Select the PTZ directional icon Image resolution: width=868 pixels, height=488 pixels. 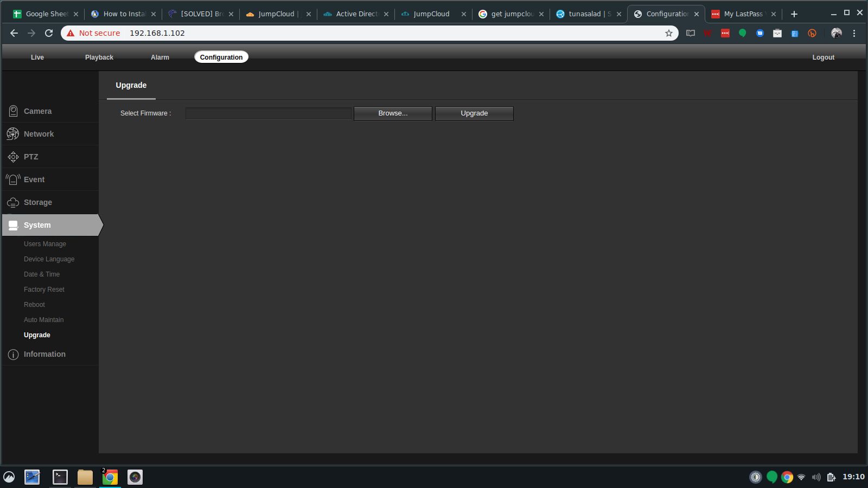click(x=13, y=157)
